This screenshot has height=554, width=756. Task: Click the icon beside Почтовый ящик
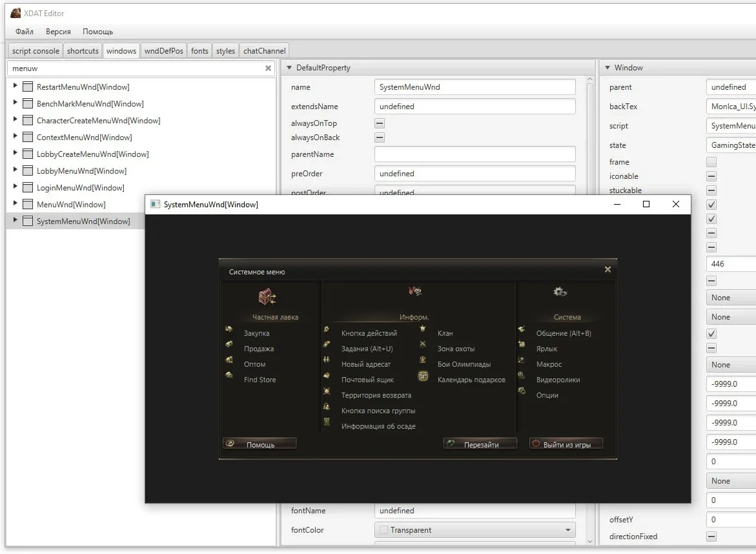coord(327,375)
